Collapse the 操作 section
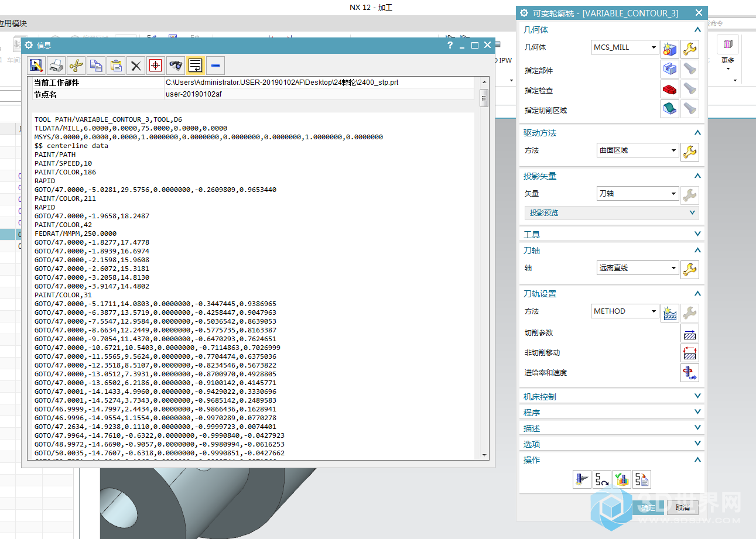 611,460
